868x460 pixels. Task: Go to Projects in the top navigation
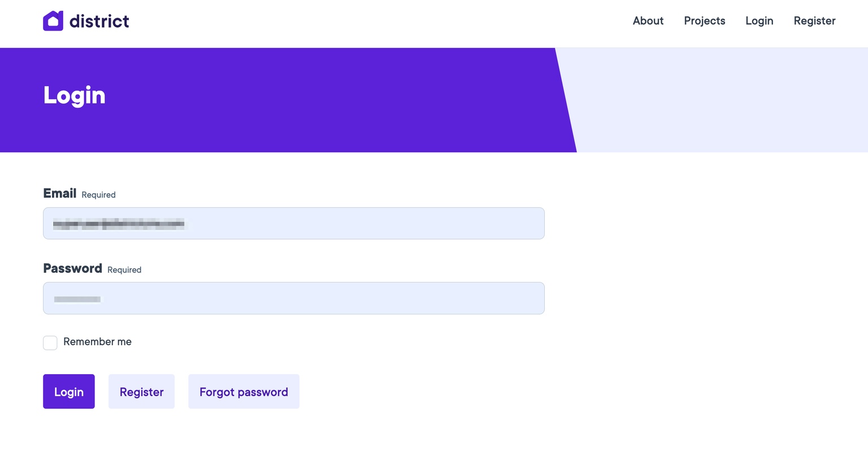(x=704, y=21)
